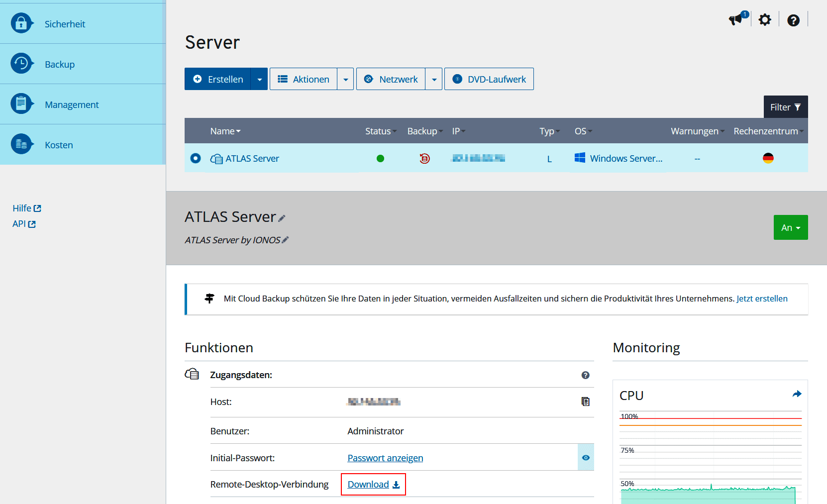The height and width of the screenshot is (504, 827).
Task: Click the ATLAS Server name in the table
Action: point(252,158)
